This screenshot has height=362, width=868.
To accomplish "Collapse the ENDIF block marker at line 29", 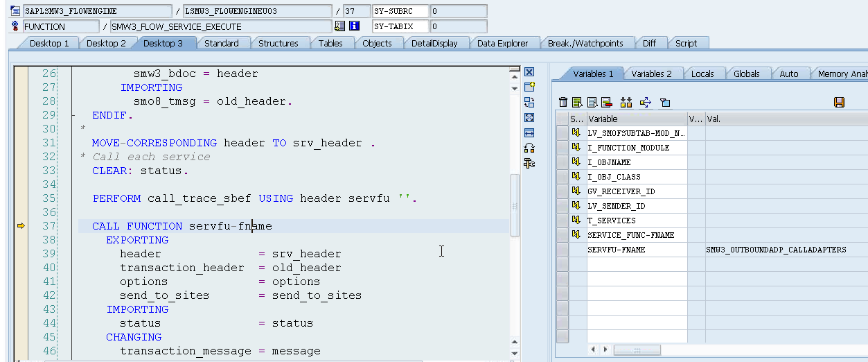I will coord(73,115).
